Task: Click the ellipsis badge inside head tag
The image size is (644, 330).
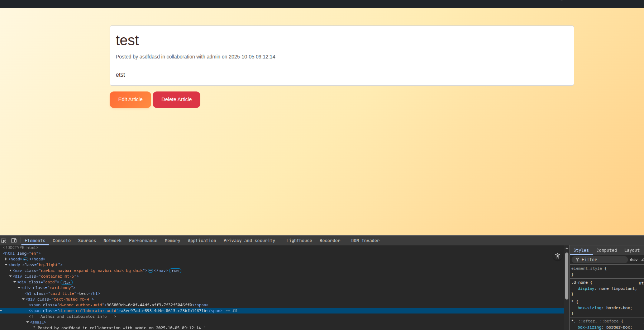Action: pos(26,259)
